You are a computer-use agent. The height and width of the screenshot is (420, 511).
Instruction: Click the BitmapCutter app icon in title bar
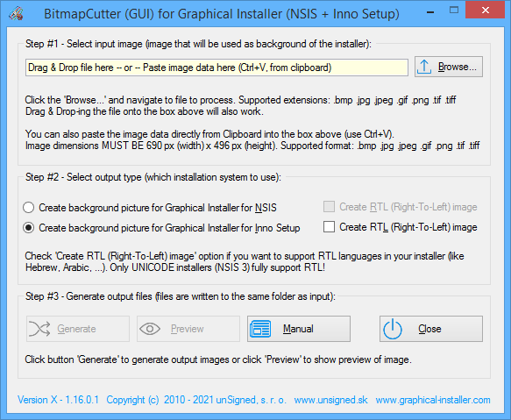pos(15,14)
